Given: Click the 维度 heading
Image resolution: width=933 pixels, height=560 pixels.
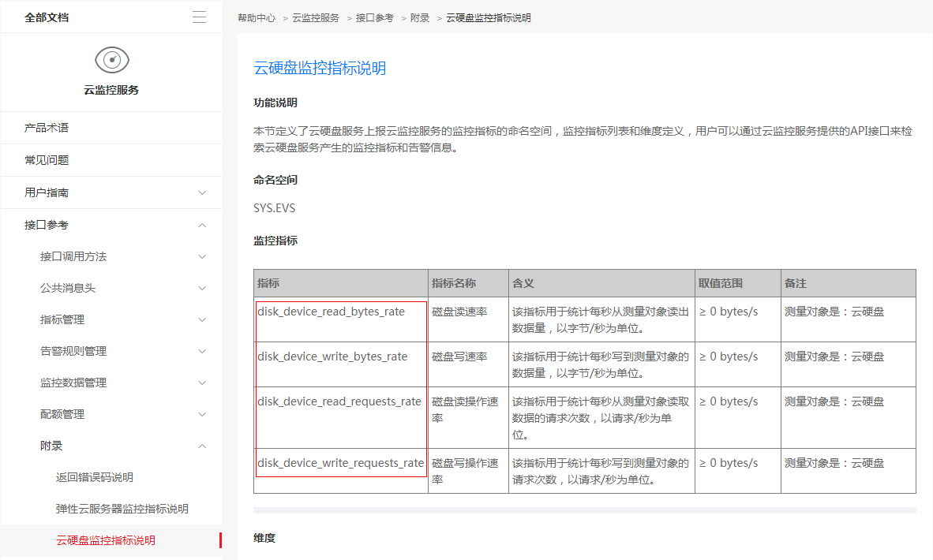Looking at the screenshot, I should point(264,538).
